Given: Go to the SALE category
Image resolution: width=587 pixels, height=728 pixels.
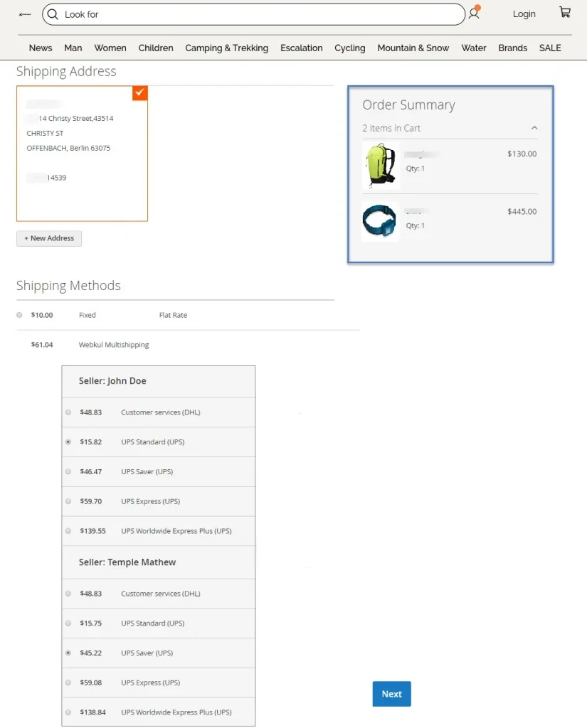Looking at the screenshot, I should point(550,48).
